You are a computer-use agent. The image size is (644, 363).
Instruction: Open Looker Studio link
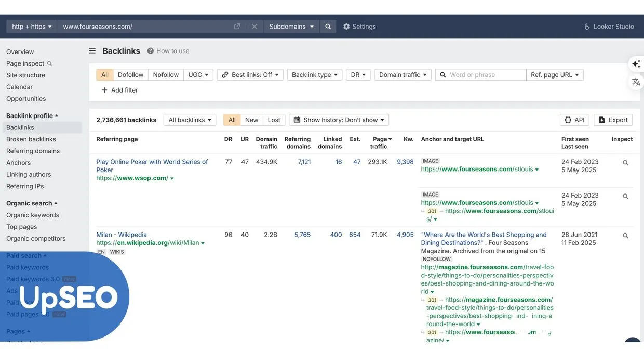click(x=609, y=27)
